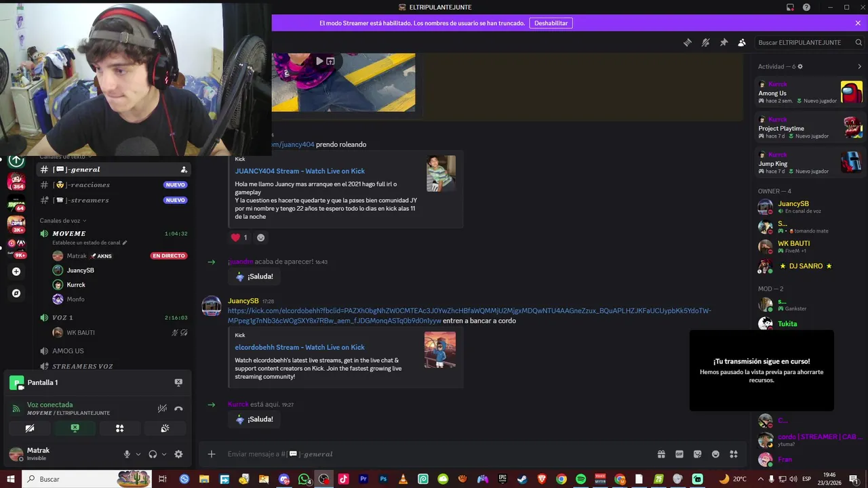This screenshot has height=488, width=868.
Task: Click heart reaction on Juancy404 message
Action: [x=239, y=237]
